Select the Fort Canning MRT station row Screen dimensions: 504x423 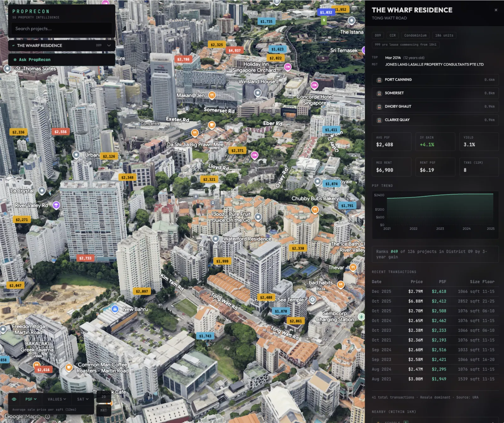[435, 80]
